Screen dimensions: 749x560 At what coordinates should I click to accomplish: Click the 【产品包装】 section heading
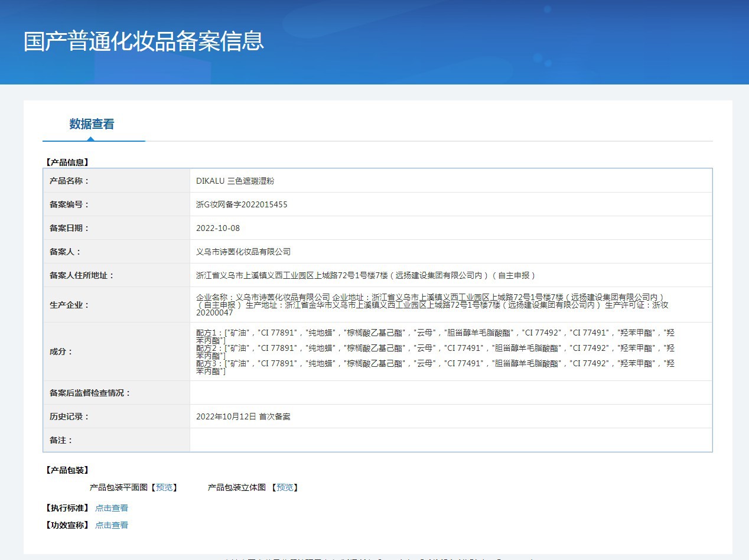pos(67,470)
